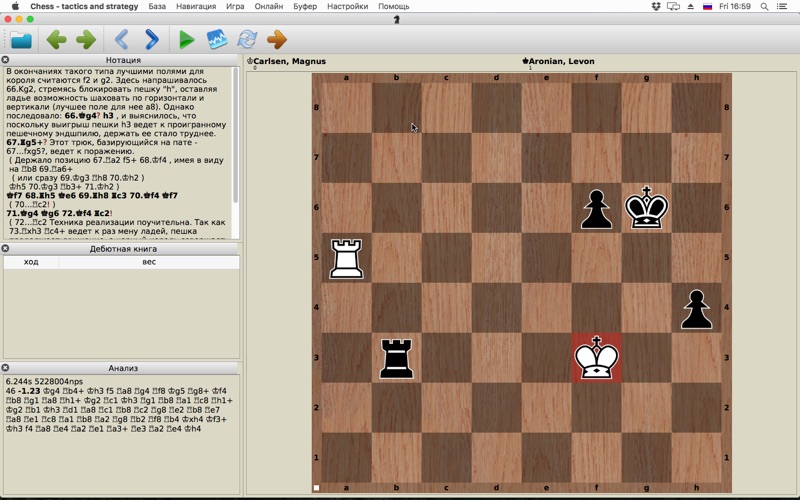Click the blue refresh arrows icon
Viewport: 800px width, 500px height.
tap(247, 39)
